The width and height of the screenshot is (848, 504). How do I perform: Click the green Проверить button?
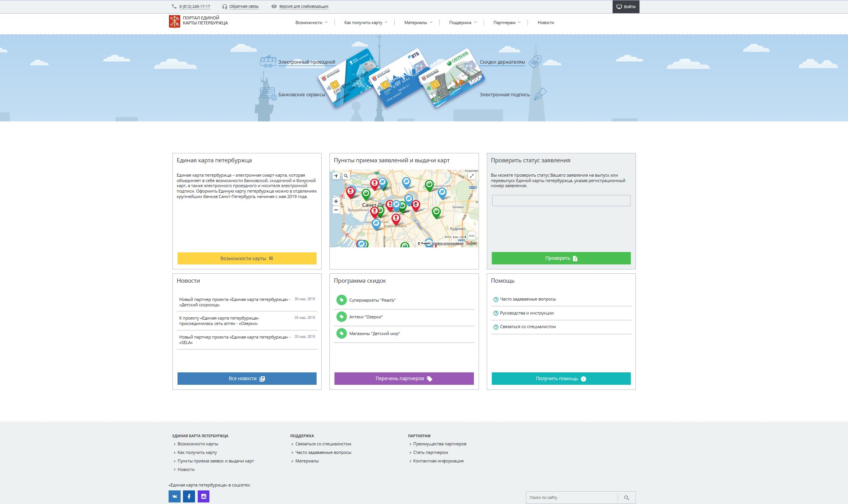[561, 258]
